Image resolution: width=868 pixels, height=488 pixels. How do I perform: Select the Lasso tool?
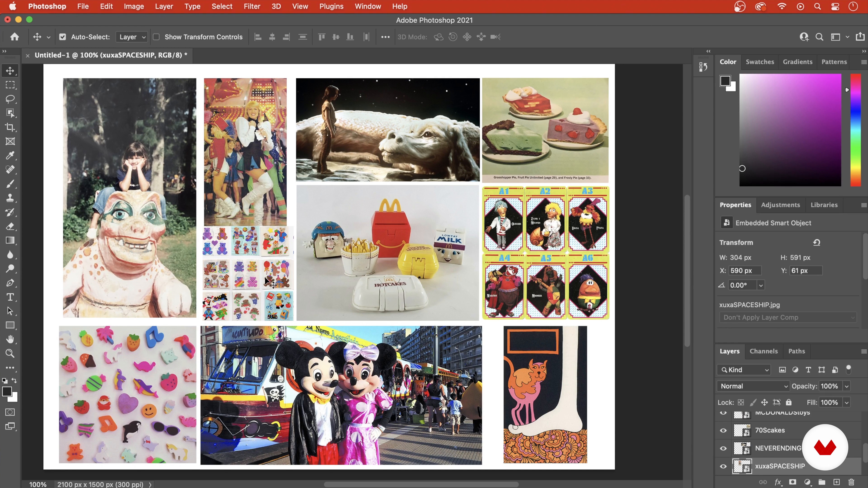pos(10,99)
